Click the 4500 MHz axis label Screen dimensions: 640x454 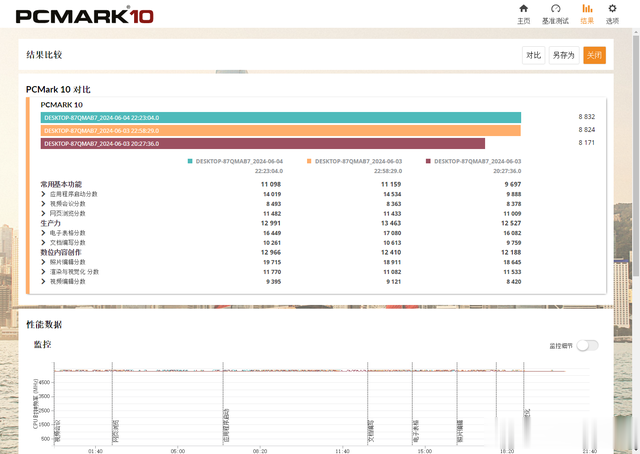(x=45, y=383)
